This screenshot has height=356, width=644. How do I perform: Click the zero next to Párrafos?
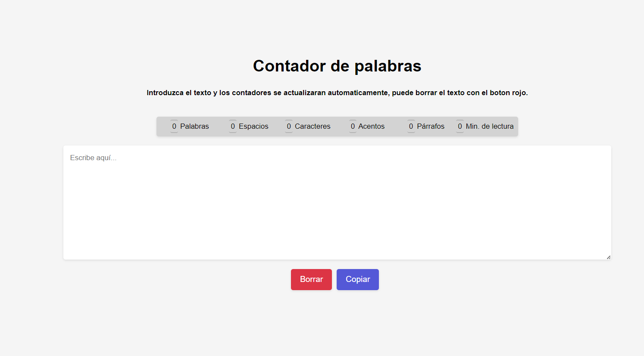pyautogui.click(x=410, y=126)
